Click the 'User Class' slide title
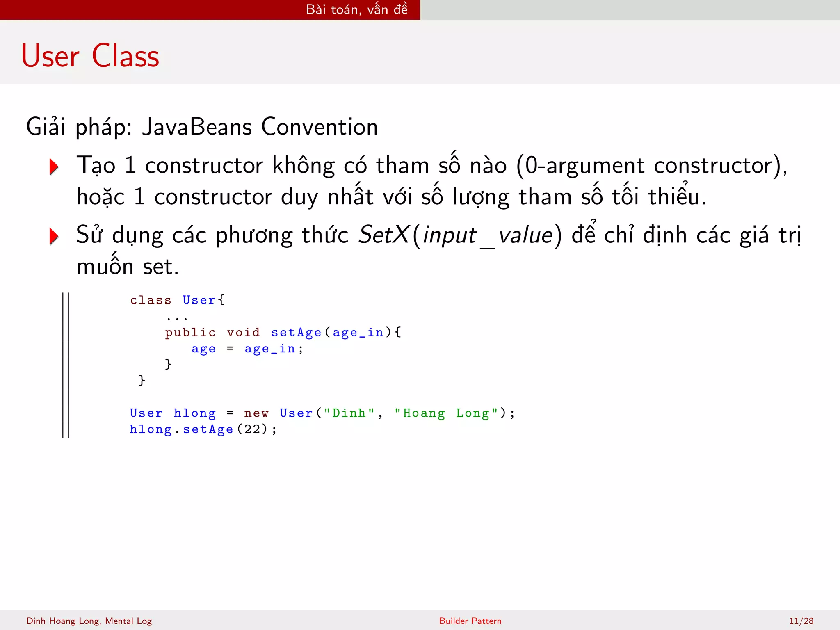The image size is (840, 630). pyautogui.click(x=90, y=56)
